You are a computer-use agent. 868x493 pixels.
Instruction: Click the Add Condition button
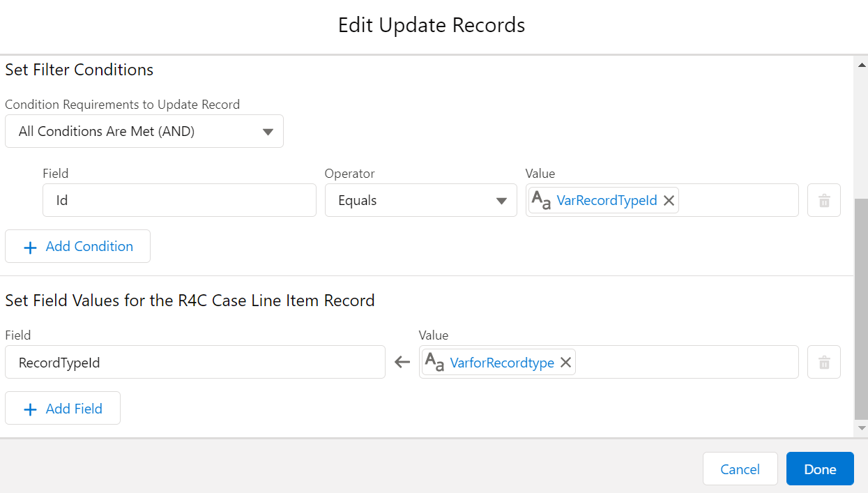(77, 247)
